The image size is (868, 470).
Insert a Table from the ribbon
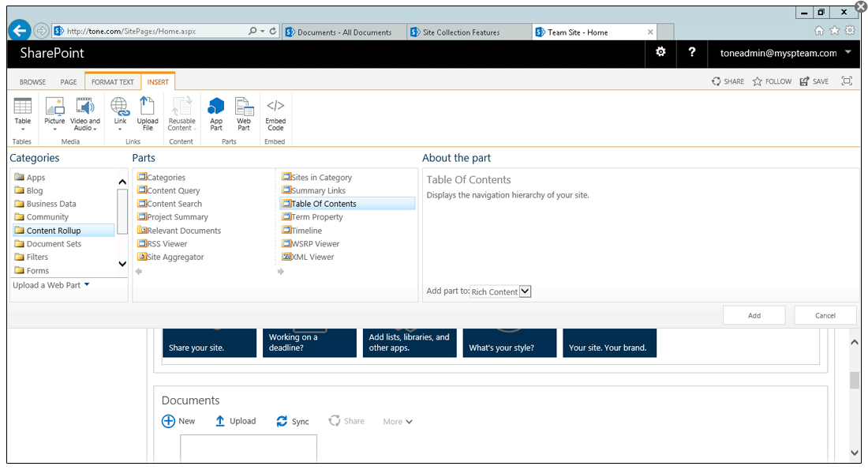click(x=23, y=114)
